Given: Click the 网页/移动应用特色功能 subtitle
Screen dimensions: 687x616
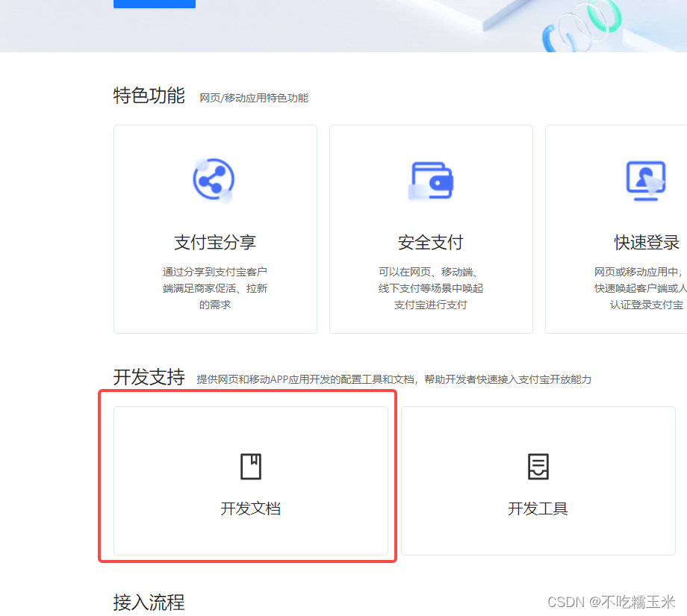Looking at the screenshot, I should click(x=254, y=98).
